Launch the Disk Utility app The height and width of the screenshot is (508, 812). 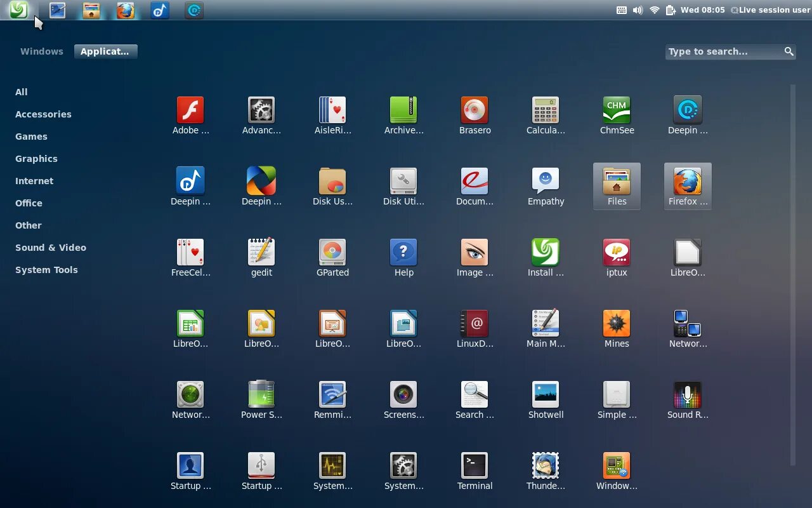(403, 182)
